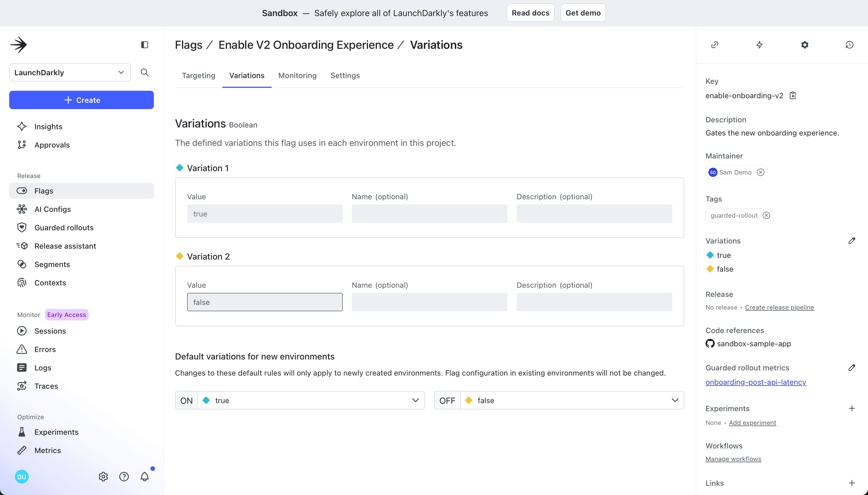Viewport: 868px width, 495px height.
Task: Select Flags in the sidebar
Action: tap(82, 191)
